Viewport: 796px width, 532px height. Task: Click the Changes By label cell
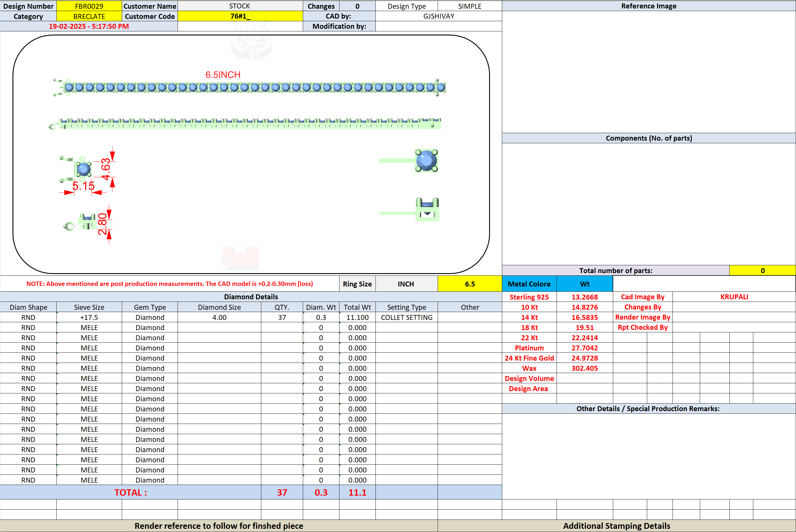643,307
